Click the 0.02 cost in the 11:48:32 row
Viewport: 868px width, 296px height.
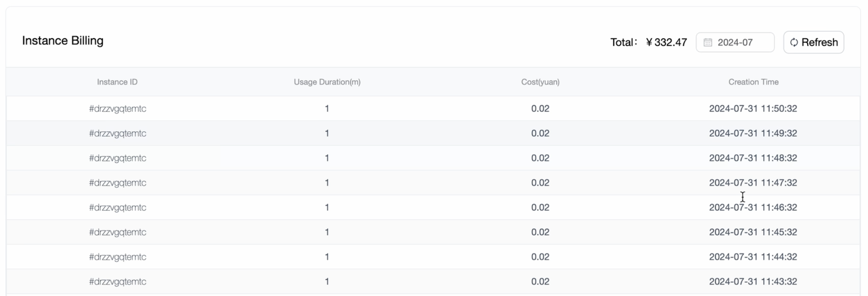[540, 158]
